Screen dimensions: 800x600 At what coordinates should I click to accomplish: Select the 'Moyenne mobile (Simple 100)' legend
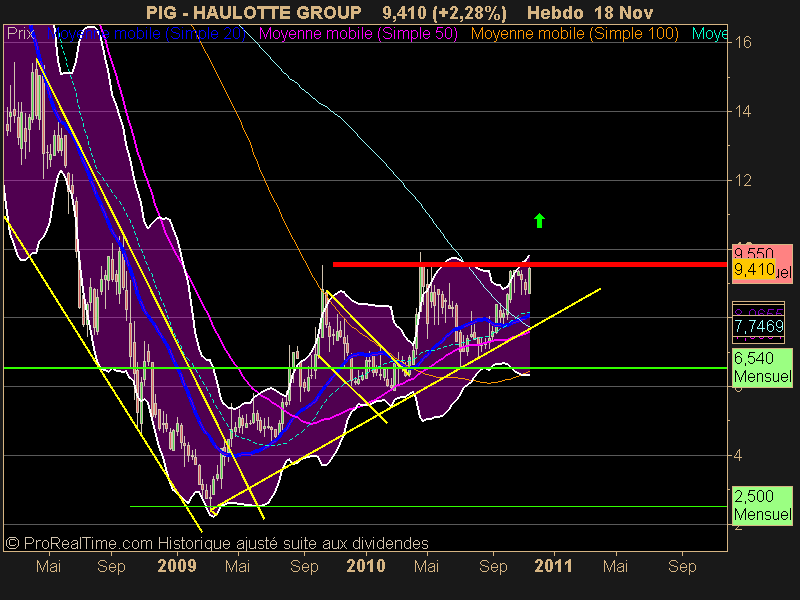point(574,34)
